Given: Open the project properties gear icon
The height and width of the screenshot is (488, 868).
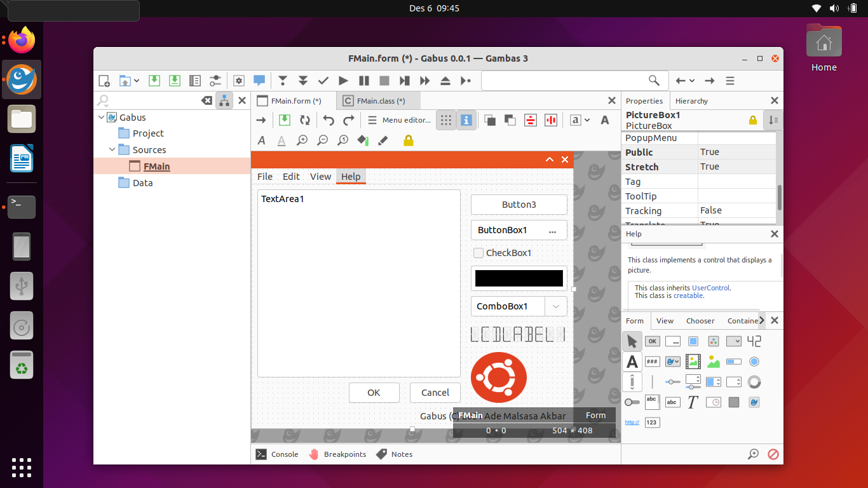Looking at the screenshot, I should click(239, 81).
